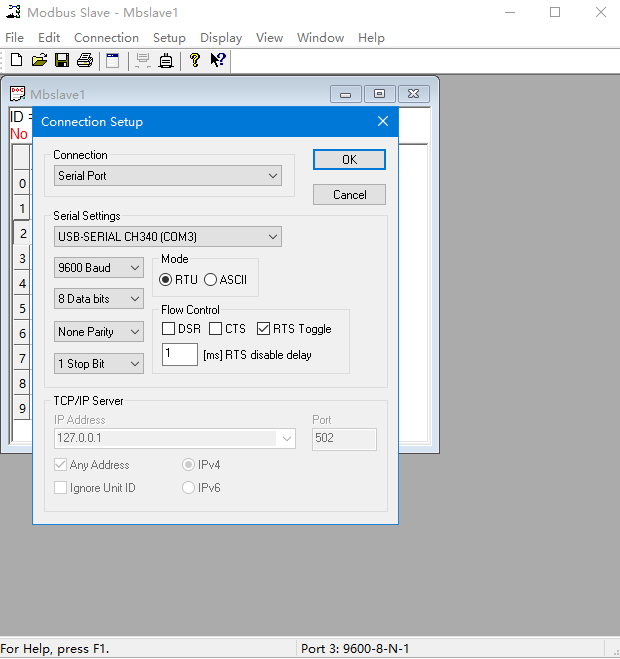The height and width of the screenshot is (659, 620).
Task: Enable the CTS flow control checkbox
Action: point(216,329)
